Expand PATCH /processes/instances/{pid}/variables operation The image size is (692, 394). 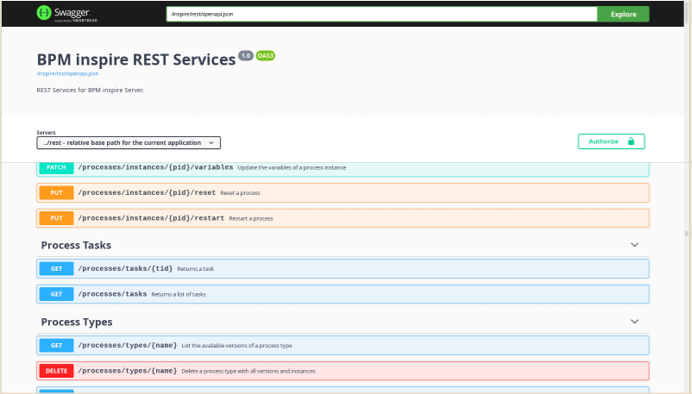click(x=343, y=168)
